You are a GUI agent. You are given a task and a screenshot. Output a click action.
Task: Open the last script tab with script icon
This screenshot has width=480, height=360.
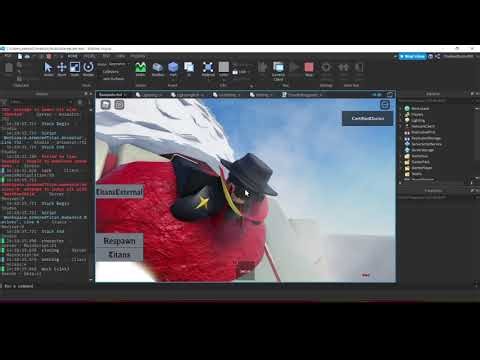pos(302,95)
